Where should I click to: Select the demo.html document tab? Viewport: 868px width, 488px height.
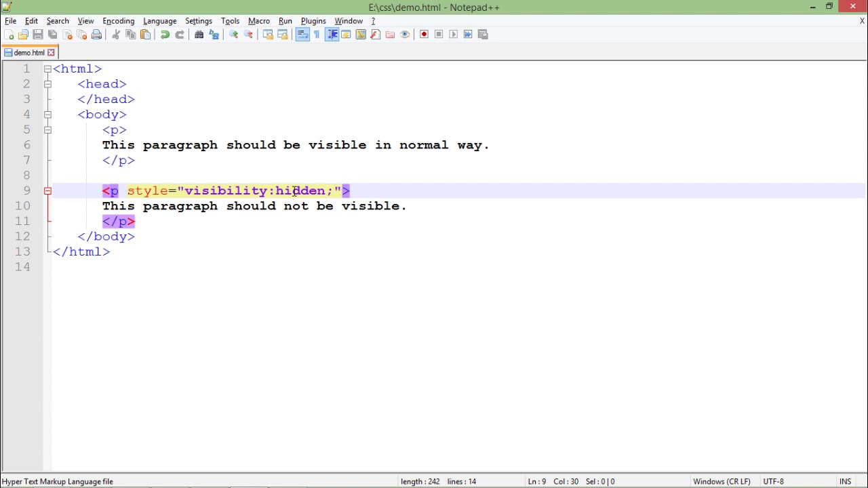29,52
